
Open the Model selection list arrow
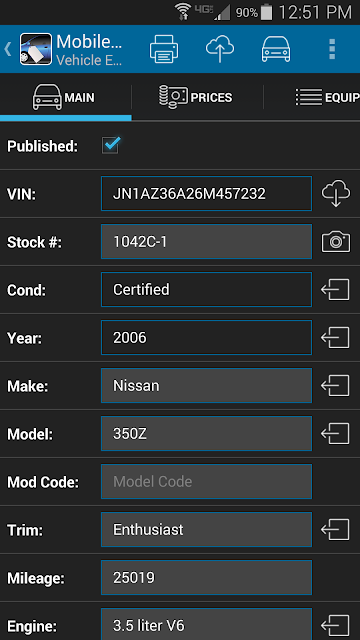(335, 433)
